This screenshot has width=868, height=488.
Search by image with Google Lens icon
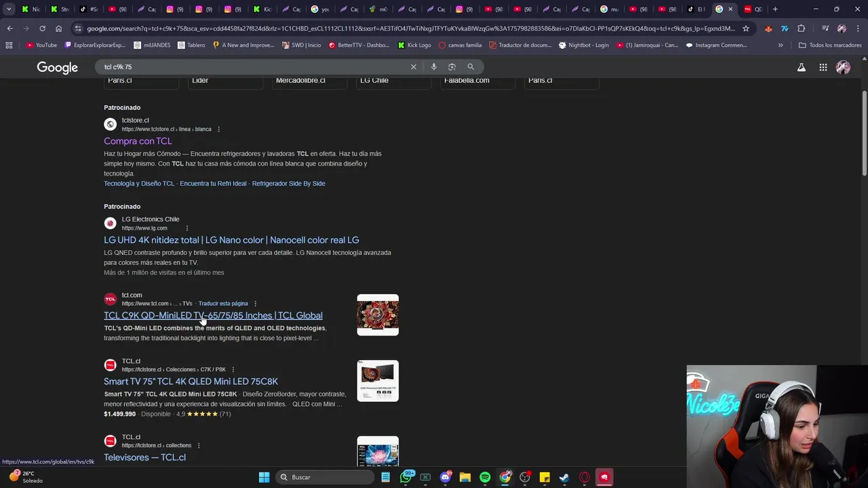click(452, 66)
